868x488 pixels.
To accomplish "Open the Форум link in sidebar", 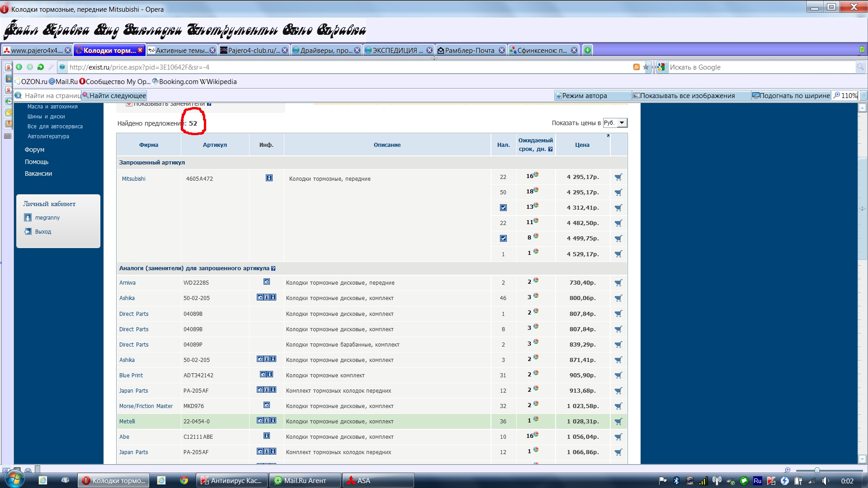I will (34, 150).
